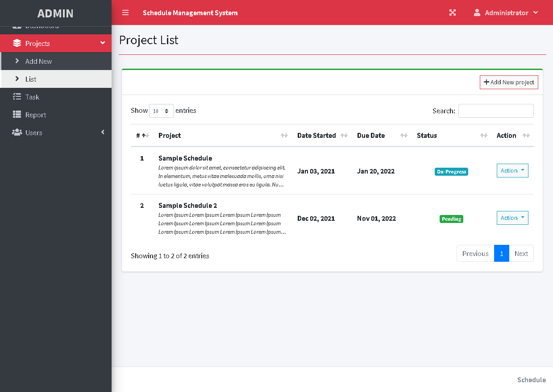Click the Jan 20, 2022 due date cell
This screenshot has width=553, height=392.
(x=376, y=171)
